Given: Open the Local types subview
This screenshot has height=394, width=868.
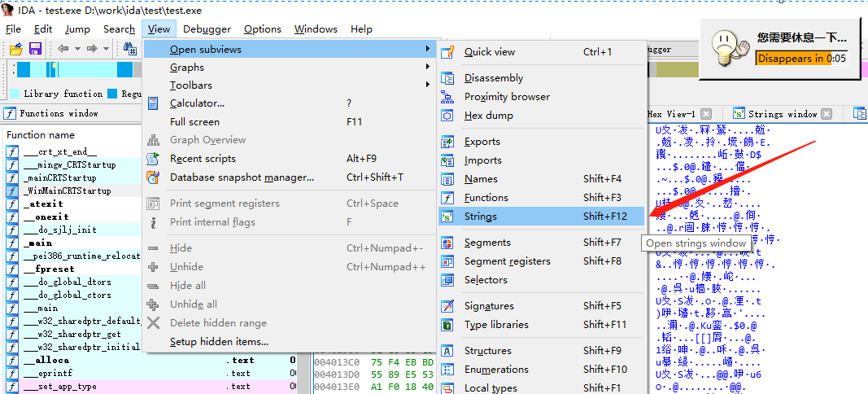Looking at the screenshot, I should coord(542,387).
